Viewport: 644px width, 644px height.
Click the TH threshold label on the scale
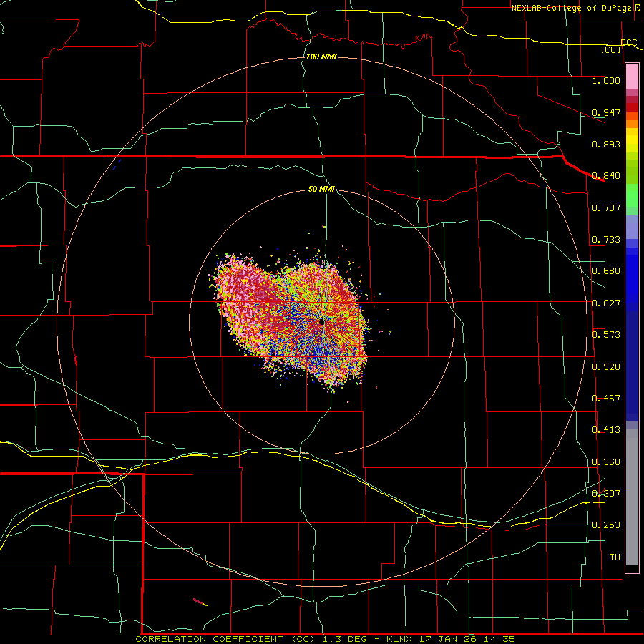tap(615, 557)
